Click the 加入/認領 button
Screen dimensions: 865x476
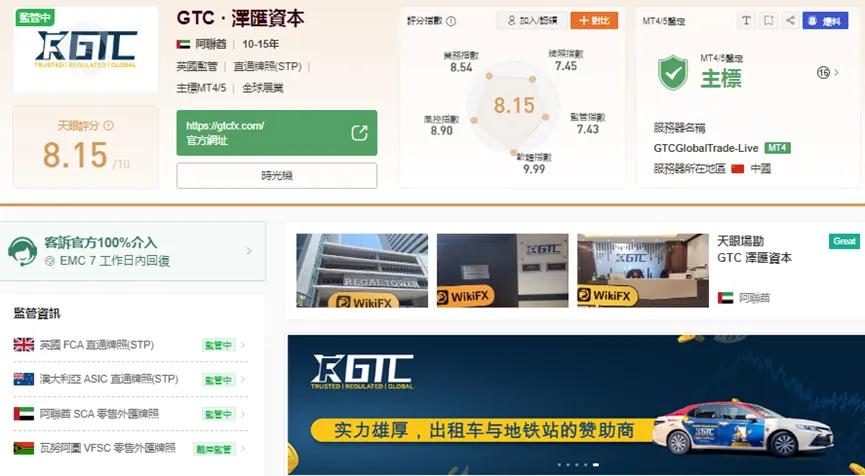[x=531, y=21]
